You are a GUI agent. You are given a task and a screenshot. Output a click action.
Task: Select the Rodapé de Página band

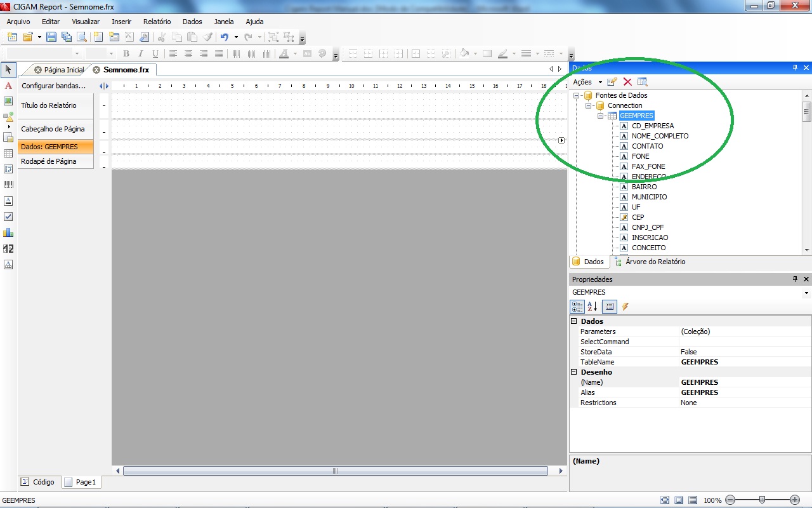tap(56, 161)
